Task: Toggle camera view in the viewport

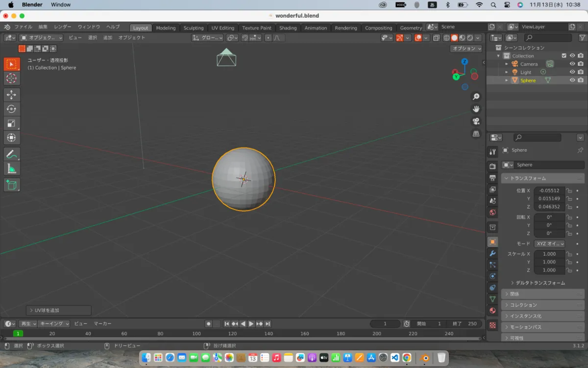Action: [476, 121]
